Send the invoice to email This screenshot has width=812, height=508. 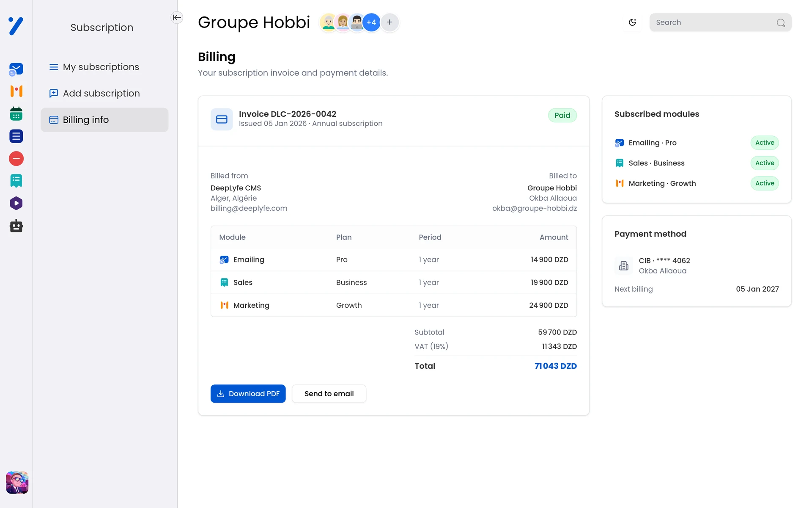[x=329, y=394]
